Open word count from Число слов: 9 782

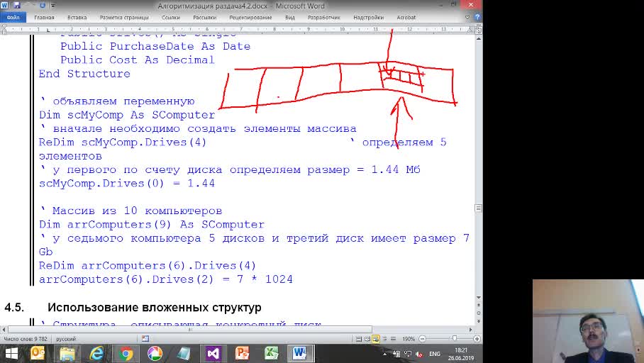[x=26, y=339]
